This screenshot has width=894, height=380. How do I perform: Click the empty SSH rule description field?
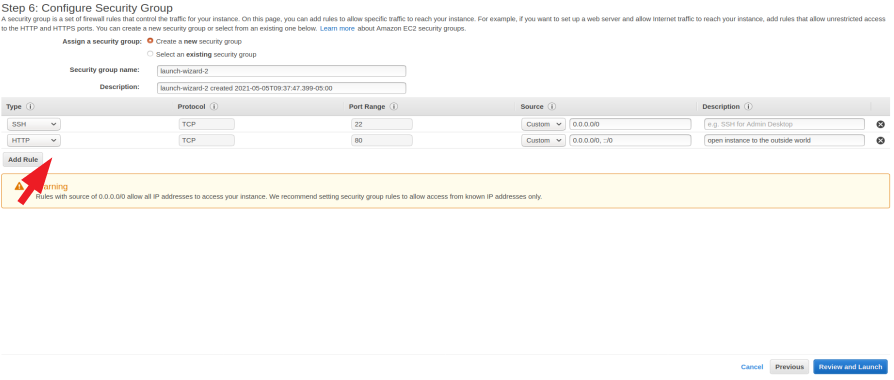point(785,124)
